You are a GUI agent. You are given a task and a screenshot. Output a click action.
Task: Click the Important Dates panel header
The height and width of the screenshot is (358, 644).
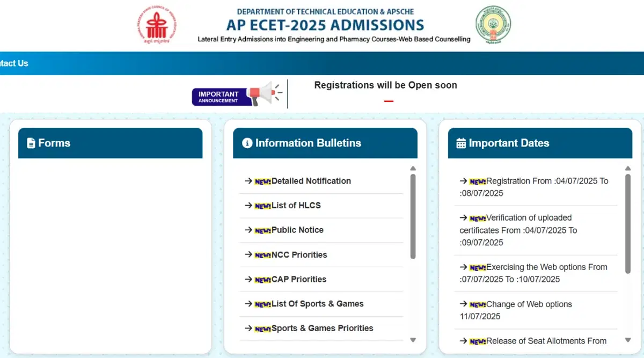click(540, 143)
